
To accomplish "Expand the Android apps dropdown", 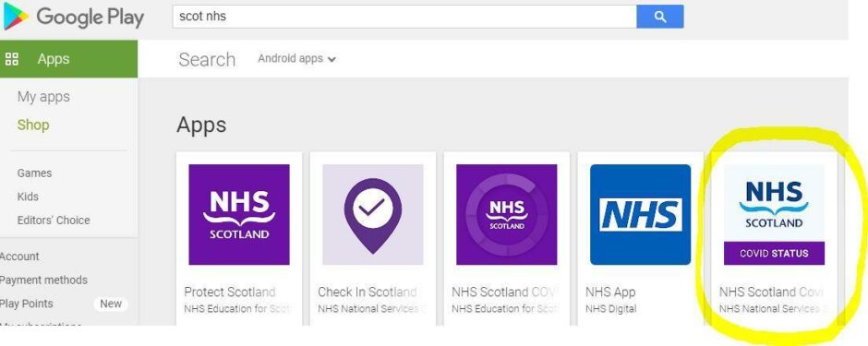I will 296,58.
